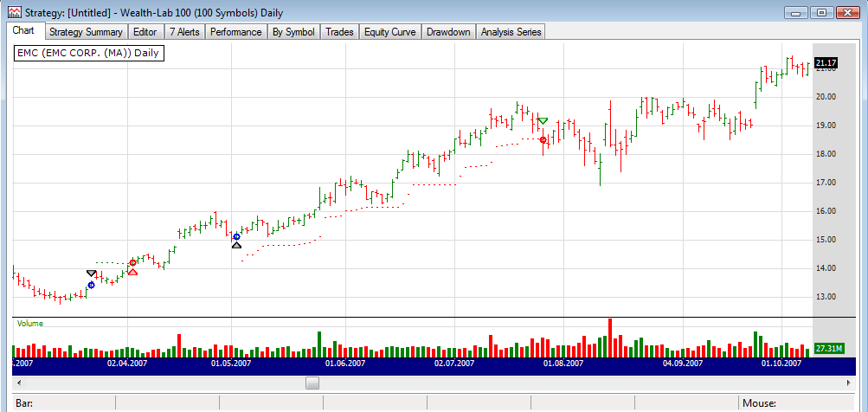Screen dimensions: 868x412
Task: Click the blue circle marker in late March
Action: [92, 285]
